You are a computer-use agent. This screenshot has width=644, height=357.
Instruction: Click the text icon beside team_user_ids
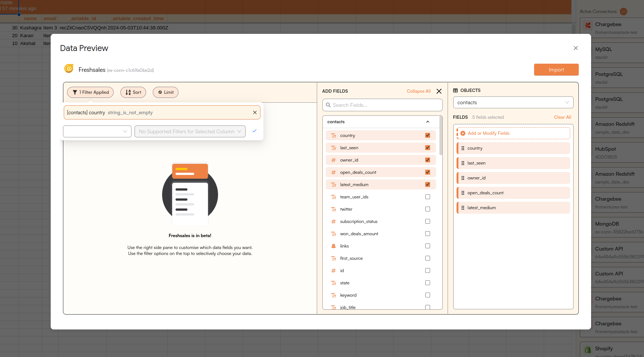pyautogui.click(x=334, y=197)
